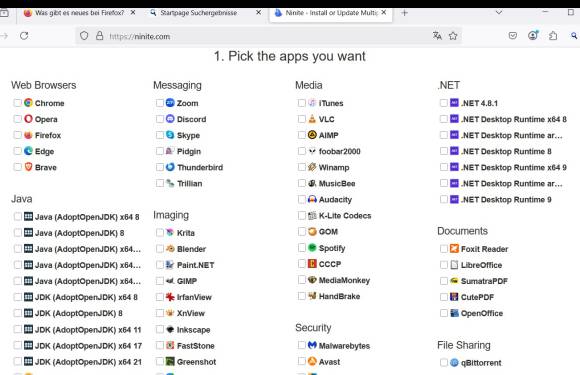Screen dimensions: 580x375
Task: Close the Ninite tab
Action: coord(384,12)
